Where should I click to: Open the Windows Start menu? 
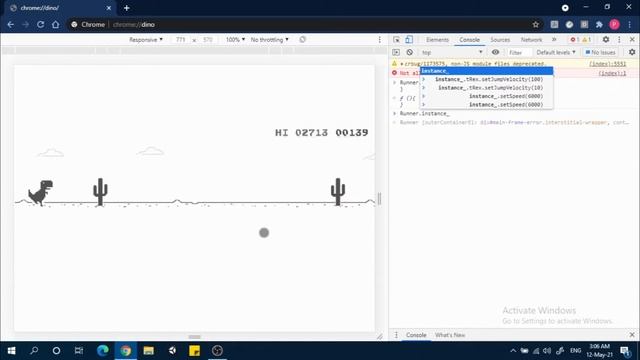11,351
